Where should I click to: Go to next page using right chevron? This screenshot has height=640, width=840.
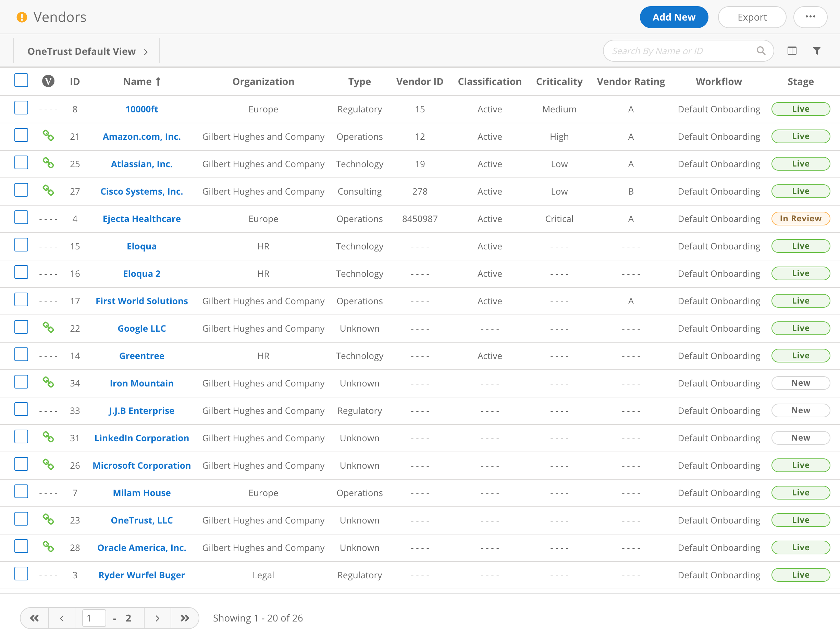[157, 618]
